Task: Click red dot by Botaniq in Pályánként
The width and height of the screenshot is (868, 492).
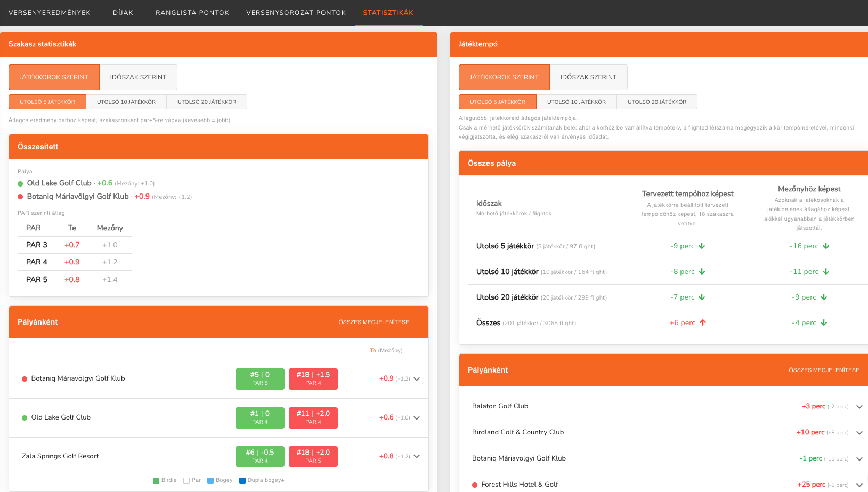Action: 25,379
